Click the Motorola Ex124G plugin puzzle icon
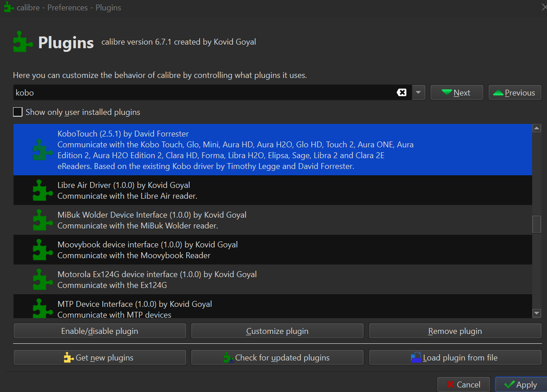Image resolution: width=547 pixels, height=392 pixels. coord(43,279)
